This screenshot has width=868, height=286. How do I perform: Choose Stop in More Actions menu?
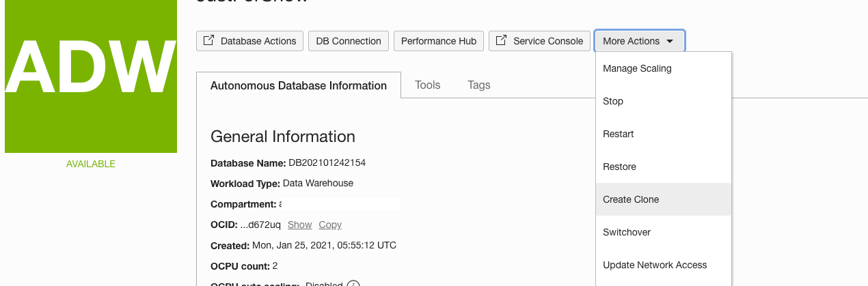[613, 101]
